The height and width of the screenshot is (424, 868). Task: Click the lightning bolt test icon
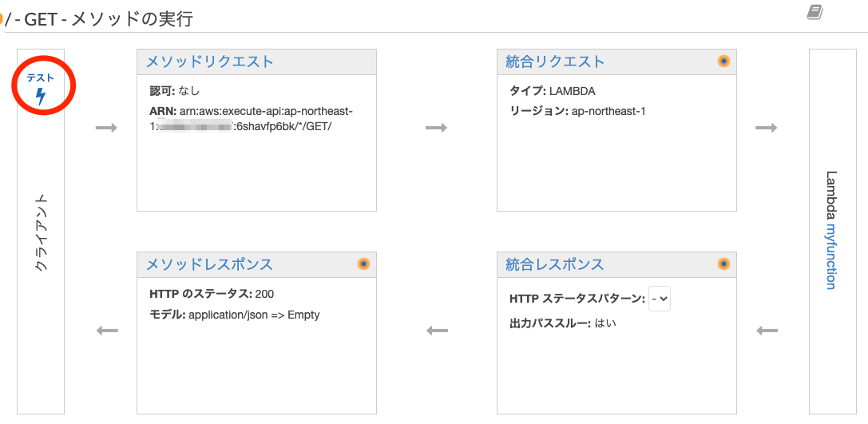[x=41, y=97]
